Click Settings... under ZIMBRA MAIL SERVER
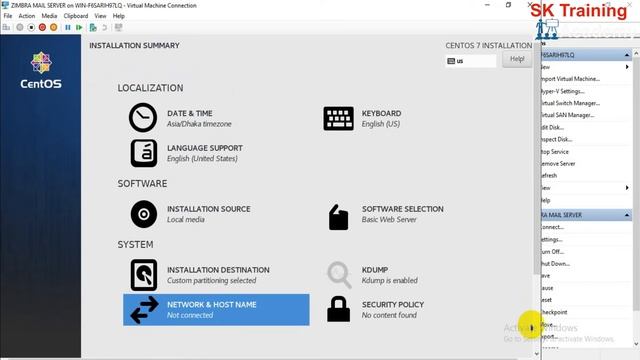 click(551, 239)
